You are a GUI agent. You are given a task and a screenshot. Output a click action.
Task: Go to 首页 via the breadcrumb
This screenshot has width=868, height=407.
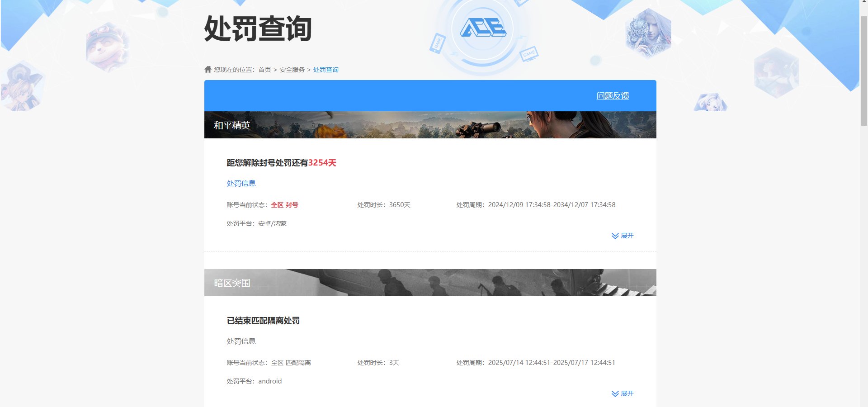(x=264, y=69)
